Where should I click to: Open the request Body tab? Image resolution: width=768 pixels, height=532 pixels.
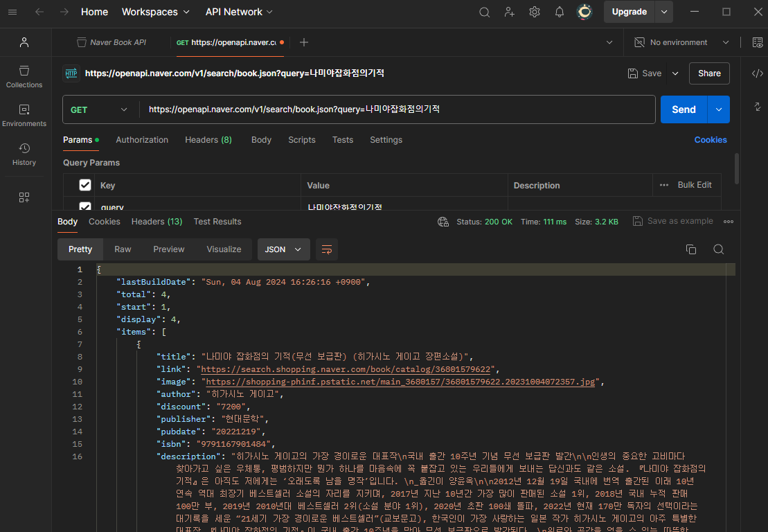pos(261,140)
